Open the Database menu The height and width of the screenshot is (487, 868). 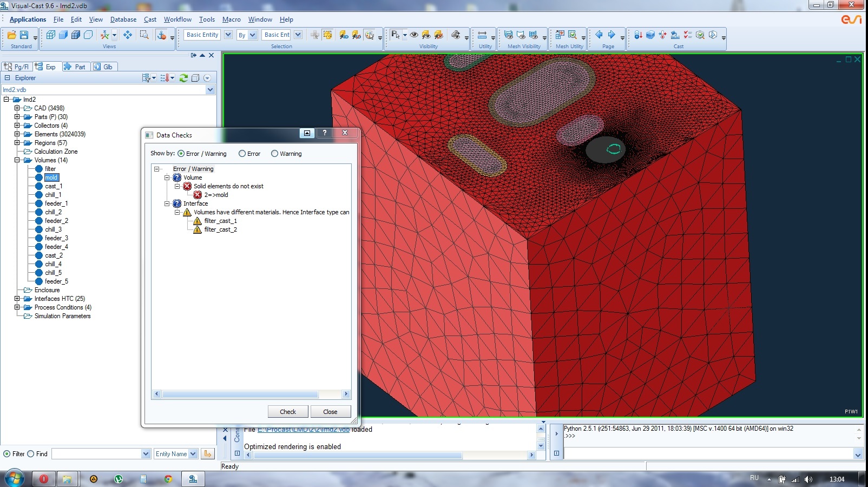(x=123, y=19)
